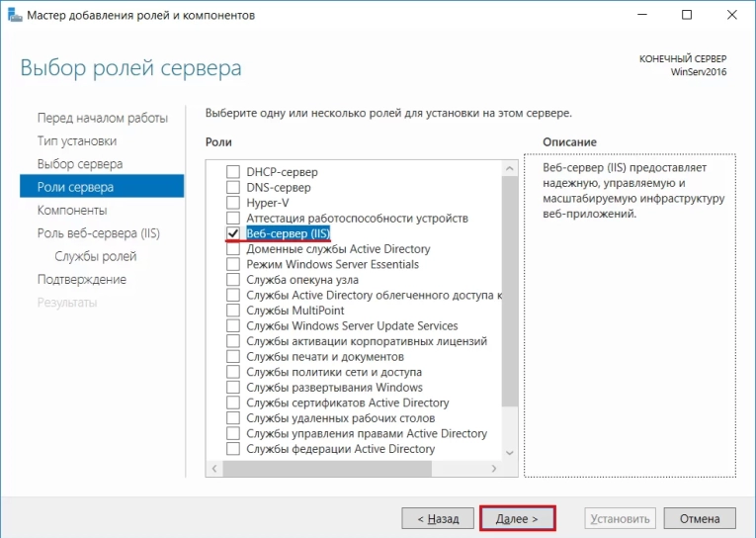Check Аттестация работоспособности устройств checkbox
This screenshot has height=538, width=756.
tap(233, 219)
